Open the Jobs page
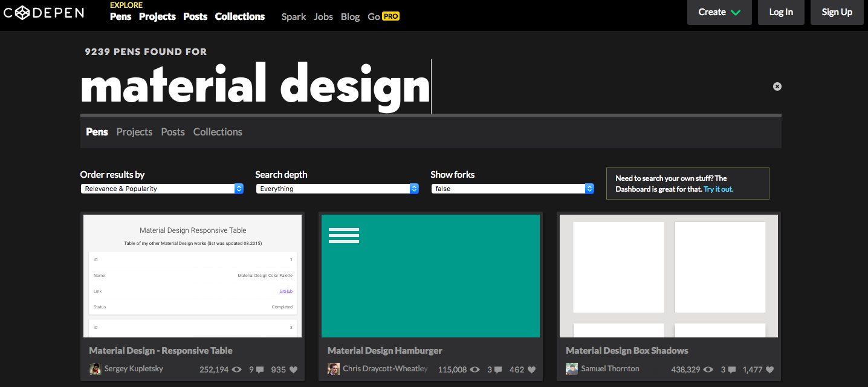 tap(323, 16)
